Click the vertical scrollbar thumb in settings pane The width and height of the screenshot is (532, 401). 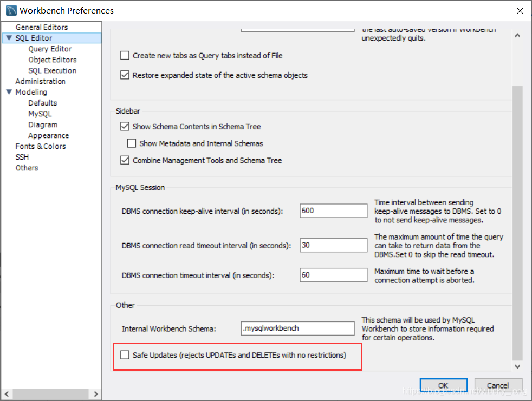517,223
